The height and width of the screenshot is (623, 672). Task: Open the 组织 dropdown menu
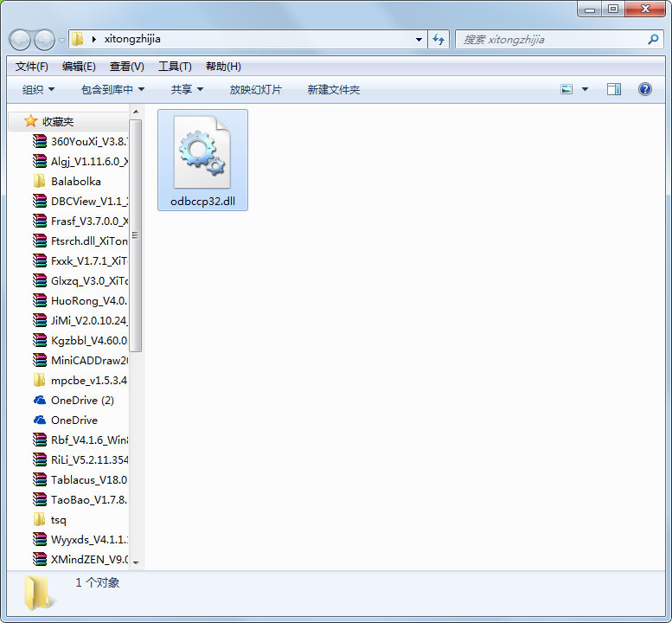(38, 89)
